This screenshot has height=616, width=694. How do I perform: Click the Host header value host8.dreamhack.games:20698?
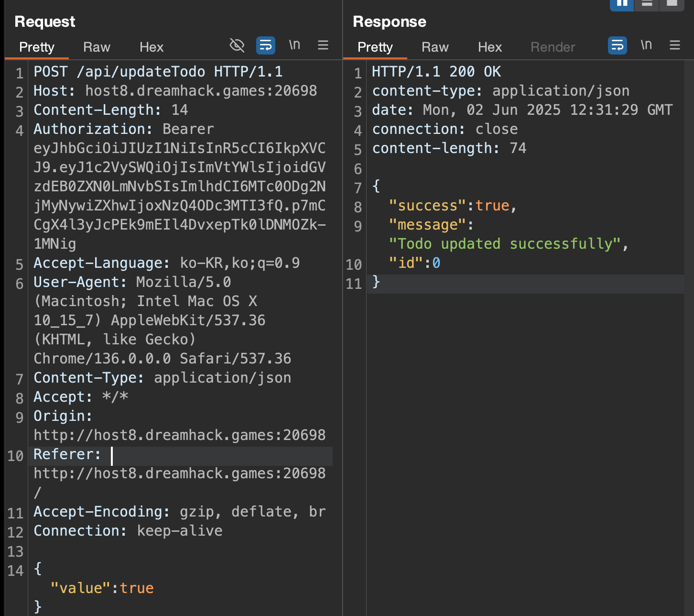(x=201, y=91)
